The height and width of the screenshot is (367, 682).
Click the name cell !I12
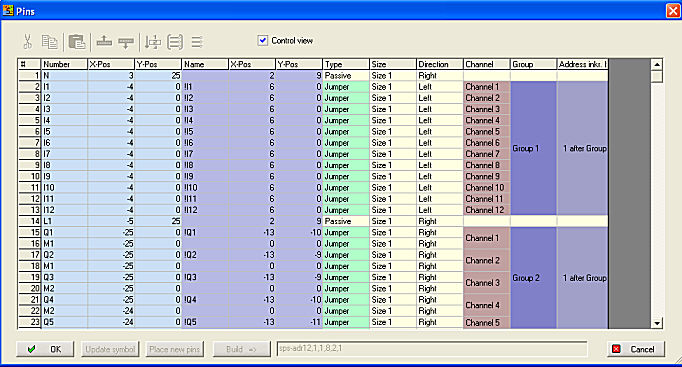click(205, 210)
